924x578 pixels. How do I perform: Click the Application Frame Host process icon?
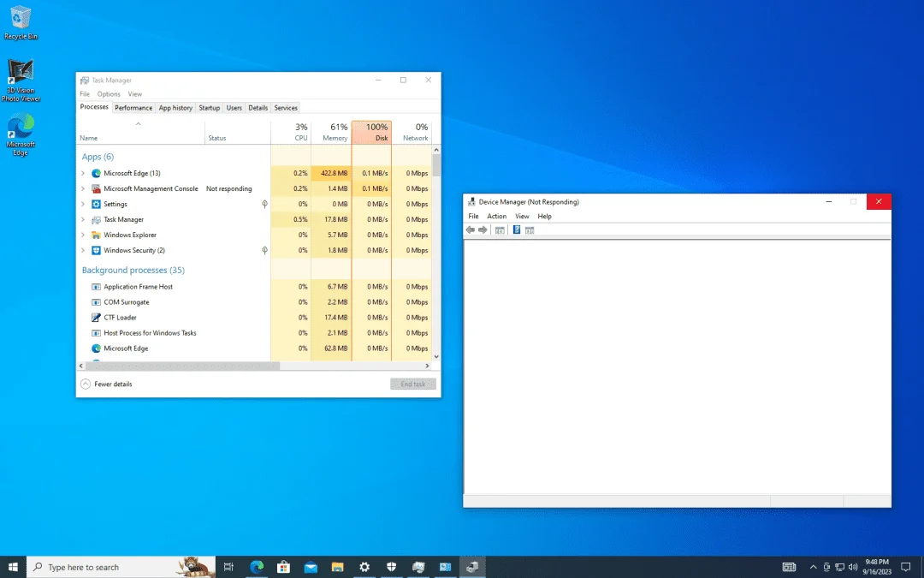96,287
